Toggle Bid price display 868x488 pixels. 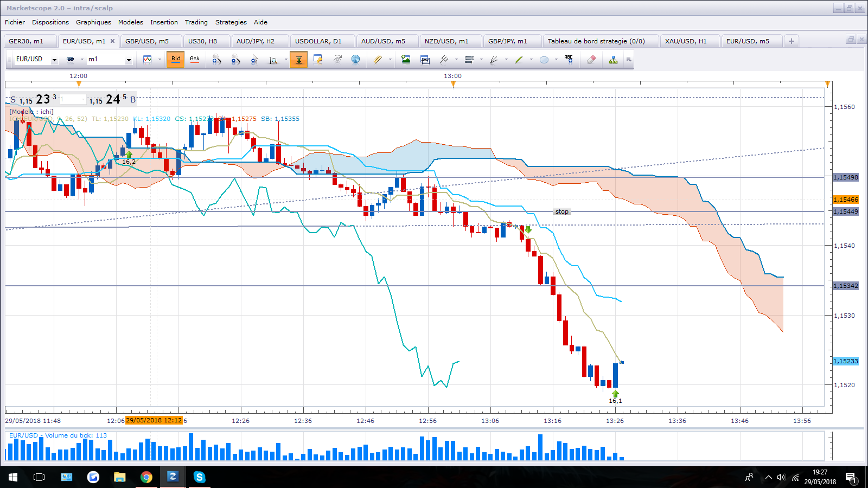coord(176,59)
